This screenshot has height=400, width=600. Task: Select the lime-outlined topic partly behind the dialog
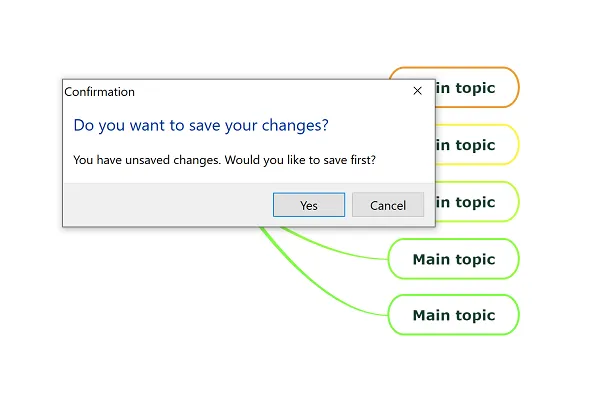pos(476,202)
